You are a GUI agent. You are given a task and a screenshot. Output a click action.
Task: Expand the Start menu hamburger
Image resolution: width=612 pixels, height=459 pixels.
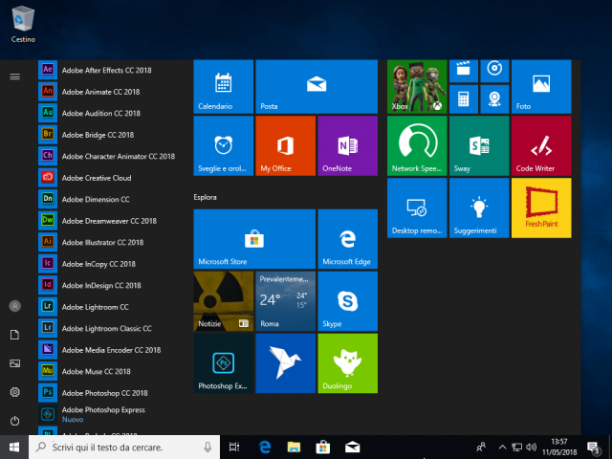click(15, 76)
